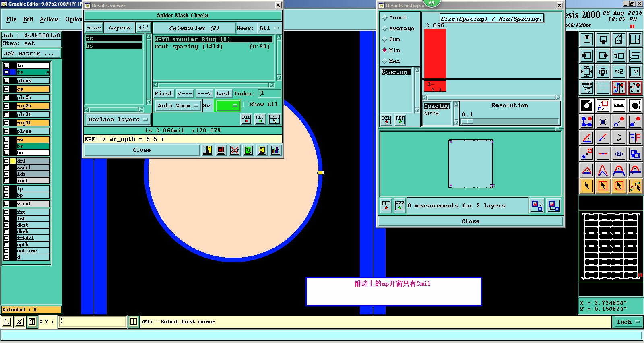
Task: Click the black-yellow silhouette icon in Results viewer
Action: point(207,150)
